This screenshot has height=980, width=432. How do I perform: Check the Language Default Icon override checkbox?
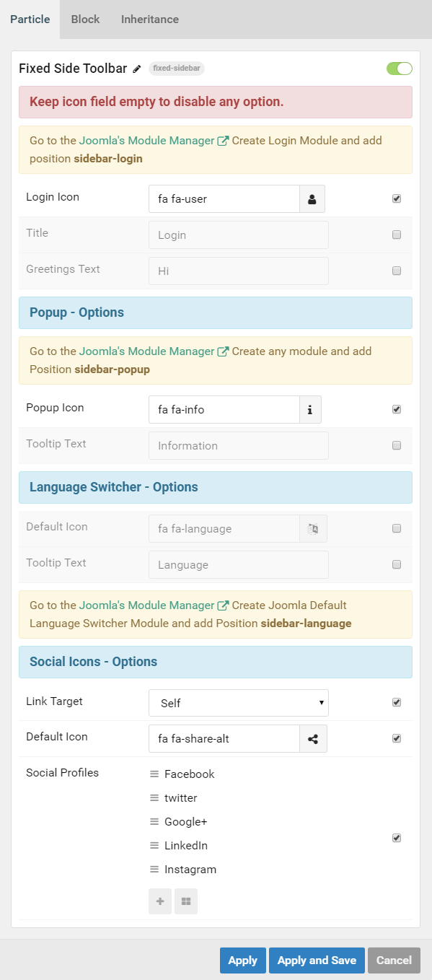pos(397,529)
